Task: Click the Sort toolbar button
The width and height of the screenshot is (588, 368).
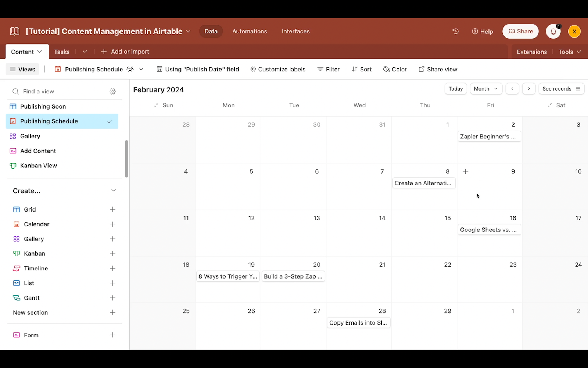Action: pos(362,69)
